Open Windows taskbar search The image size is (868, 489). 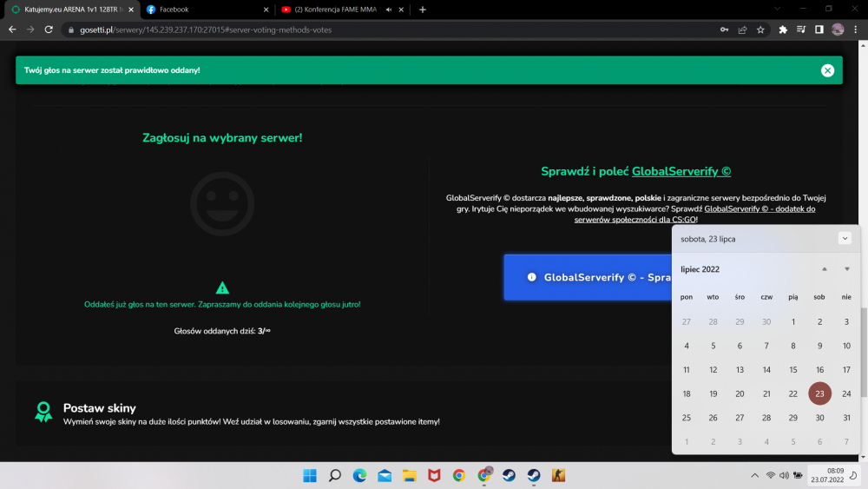(x=335, y=476)
